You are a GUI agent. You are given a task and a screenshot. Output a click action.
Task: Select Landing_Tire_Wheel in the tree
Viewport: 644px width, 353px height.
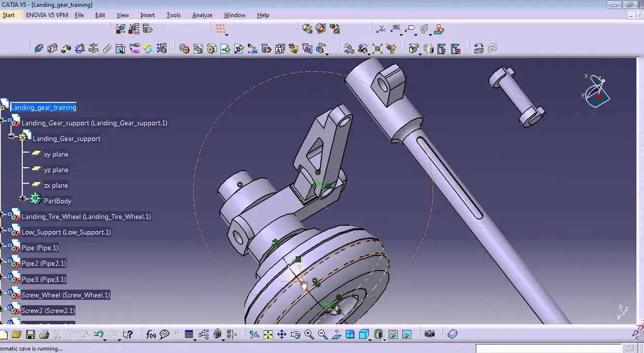pos(86,216)
